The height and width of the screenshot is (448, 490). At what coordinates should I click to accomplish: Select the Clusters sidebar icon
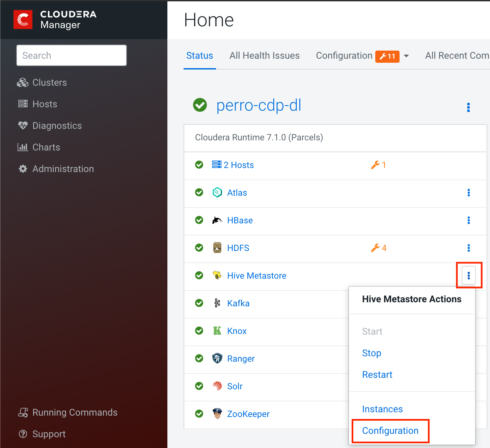pos(22,82)
